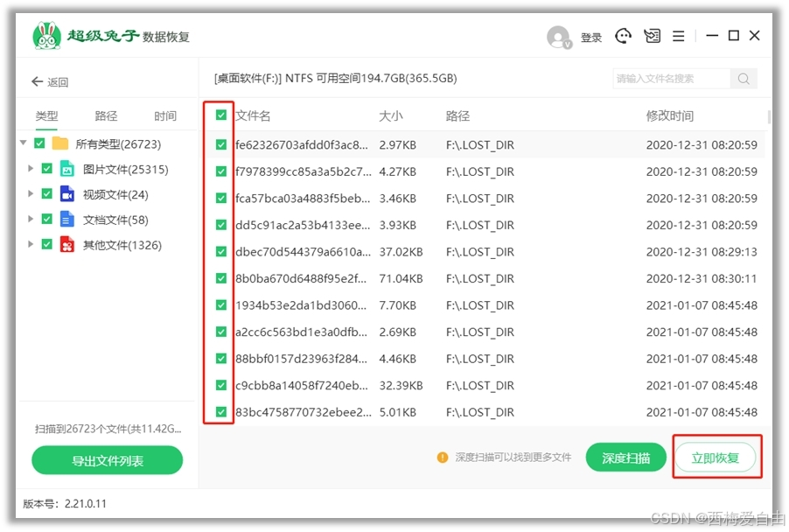Expand the 文档文件 tree node

[31, 219]
